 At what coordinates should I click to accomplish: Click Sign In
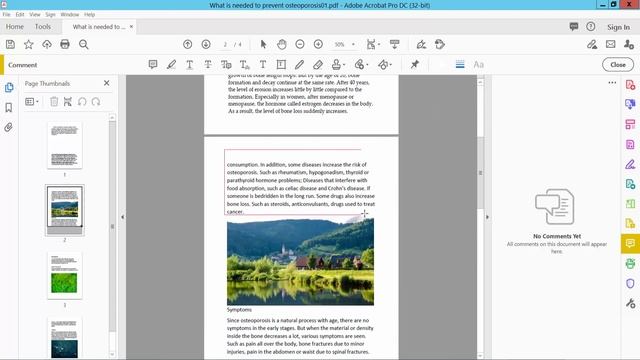[x=618, y=27]
